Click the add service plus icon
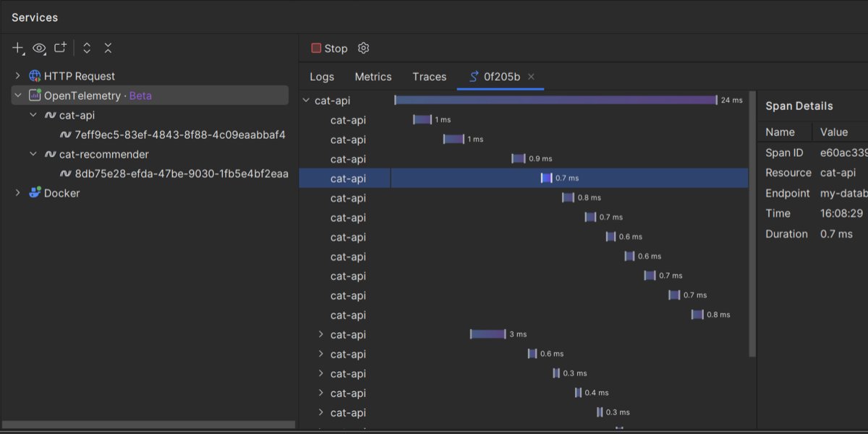 point(17,48)
